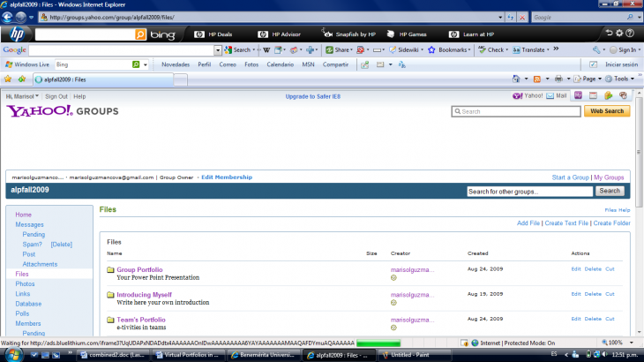Open the Hi, Marisol account dropdown

pos(22,96)
